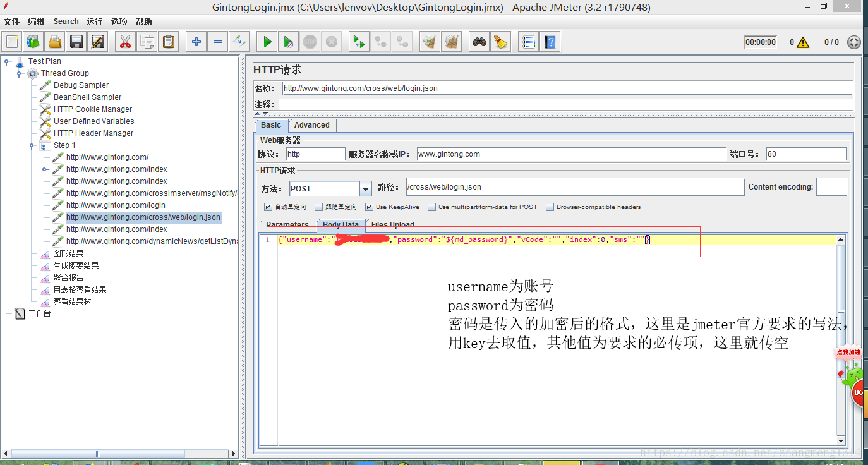Click the 路径 path field
This screenshot has height=465, width=868.
click(x=575, y=187)
